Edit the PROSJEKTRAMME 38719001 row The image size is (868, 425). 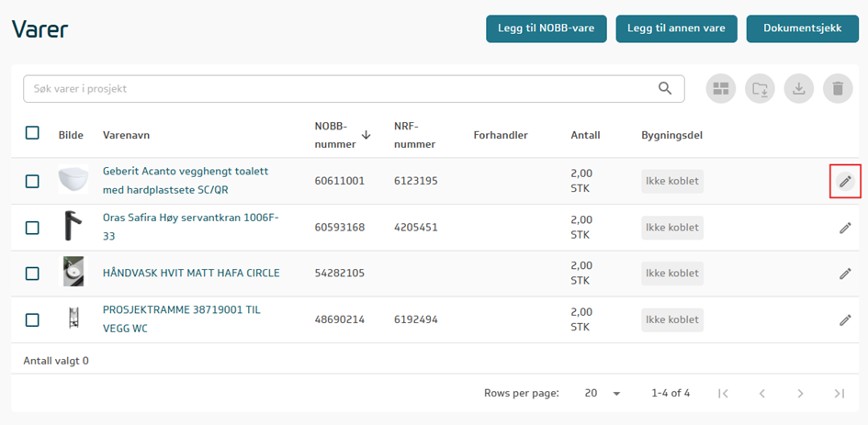[x=845, y=320]
